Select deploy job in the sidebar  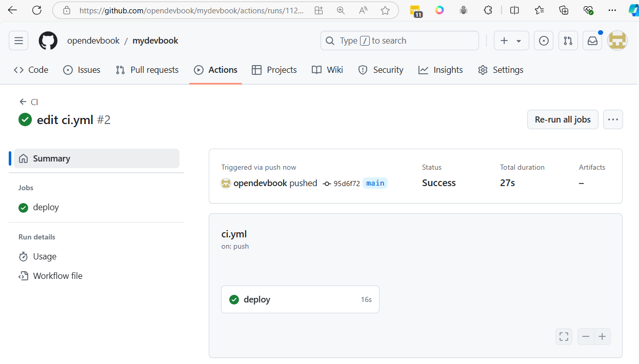(46, 207)
